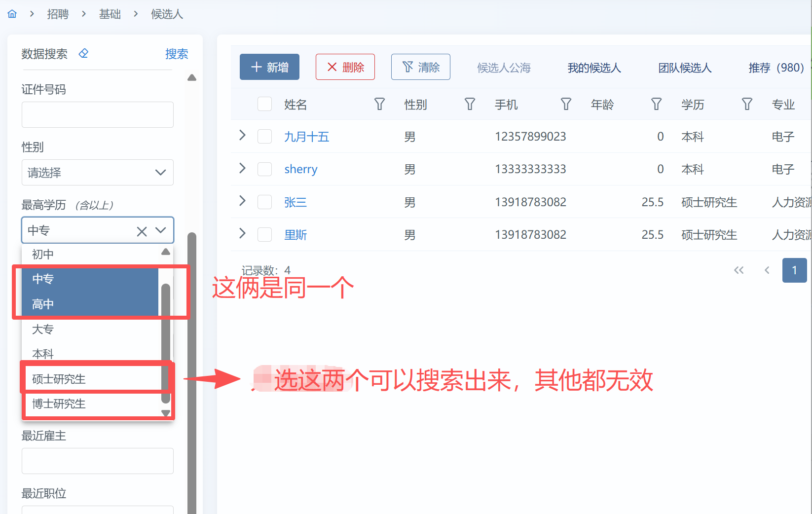Viewport: 812px width, 514px height.
Task: Choose 硕士研究生 from the education dropdown list
Action: click(x=59, y=379)
